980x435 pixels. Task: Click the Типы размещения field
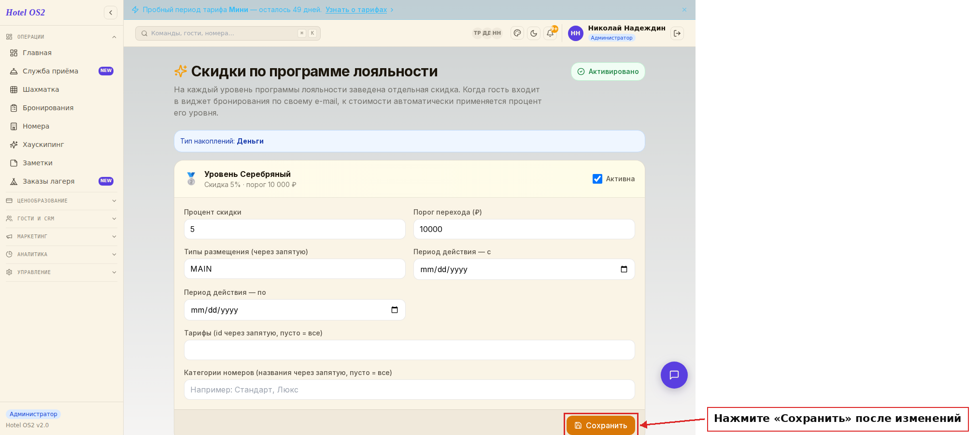pos(295,269)
